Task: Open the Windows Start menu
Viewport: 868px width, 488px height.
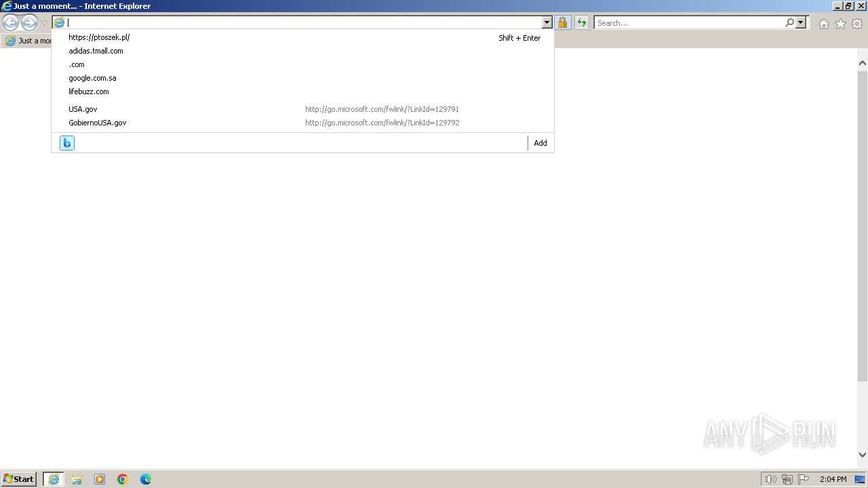Action: click(x=19, y=479)
